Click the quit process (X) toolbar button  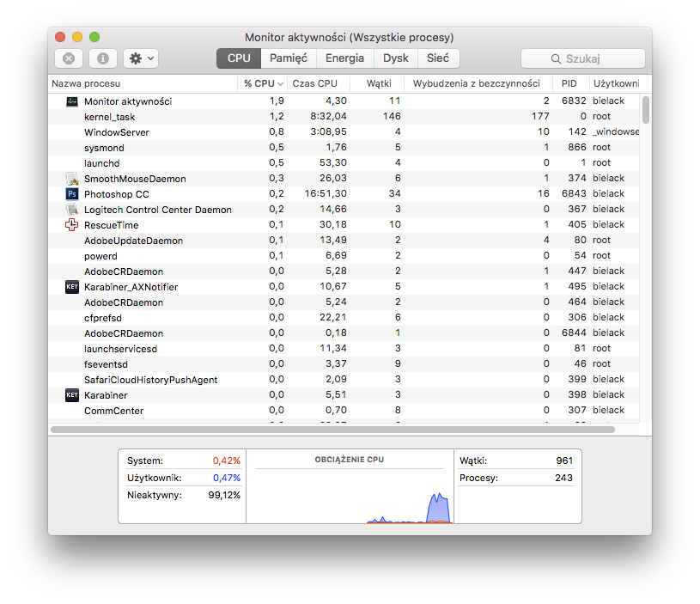point(69,58)
